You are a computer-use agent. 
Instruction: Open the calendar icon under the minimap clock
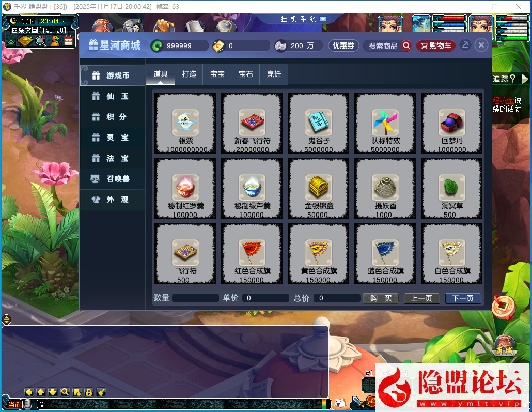click(69, 40)
